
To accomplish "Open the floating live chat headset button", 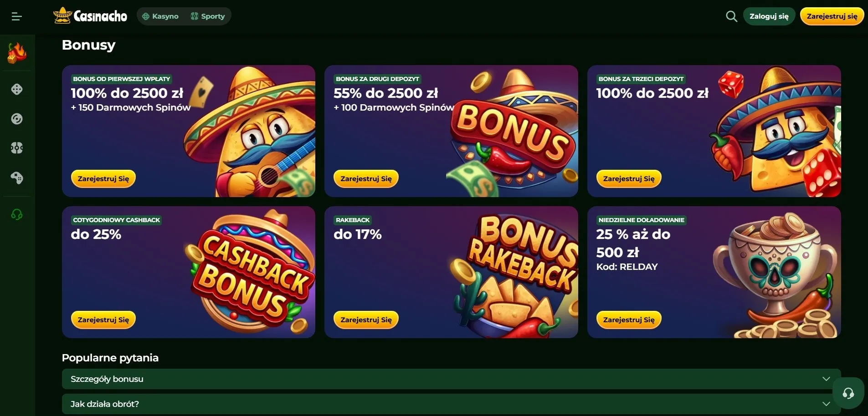I will click(x=848, y=393).
